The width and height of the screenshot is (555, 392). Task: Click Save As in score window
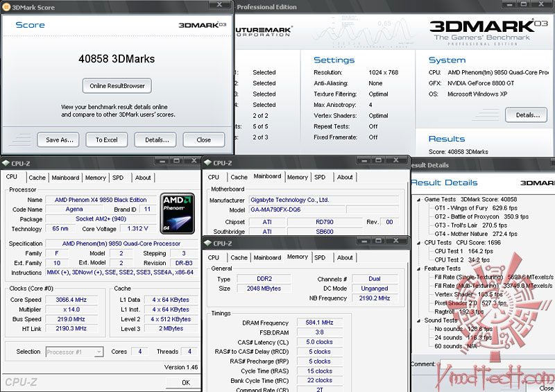[58, 140]
